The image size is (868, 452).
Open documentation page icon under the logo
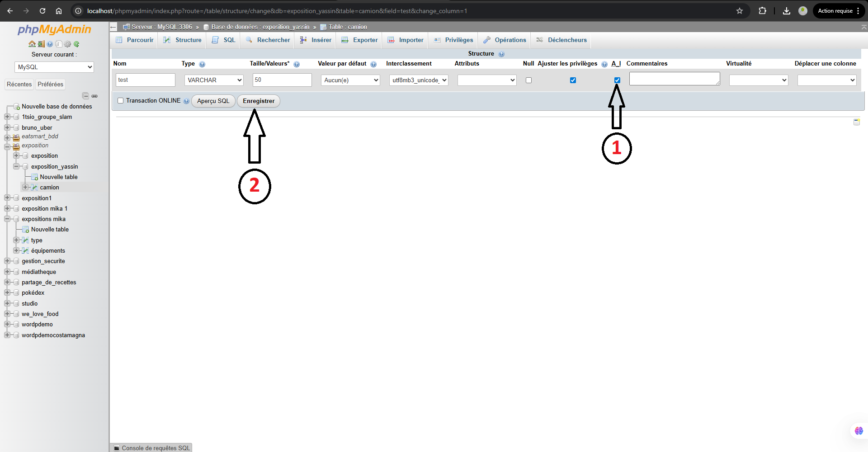(x=59, y=44)
